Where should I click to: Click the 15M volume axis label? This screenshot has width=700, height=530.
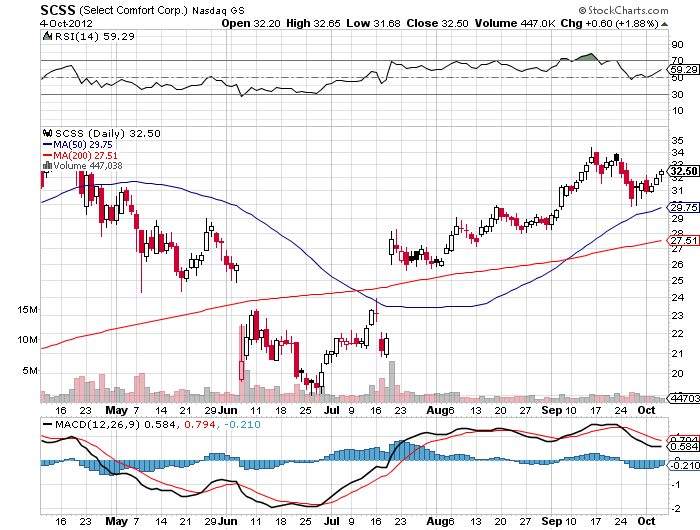(28, 309)
